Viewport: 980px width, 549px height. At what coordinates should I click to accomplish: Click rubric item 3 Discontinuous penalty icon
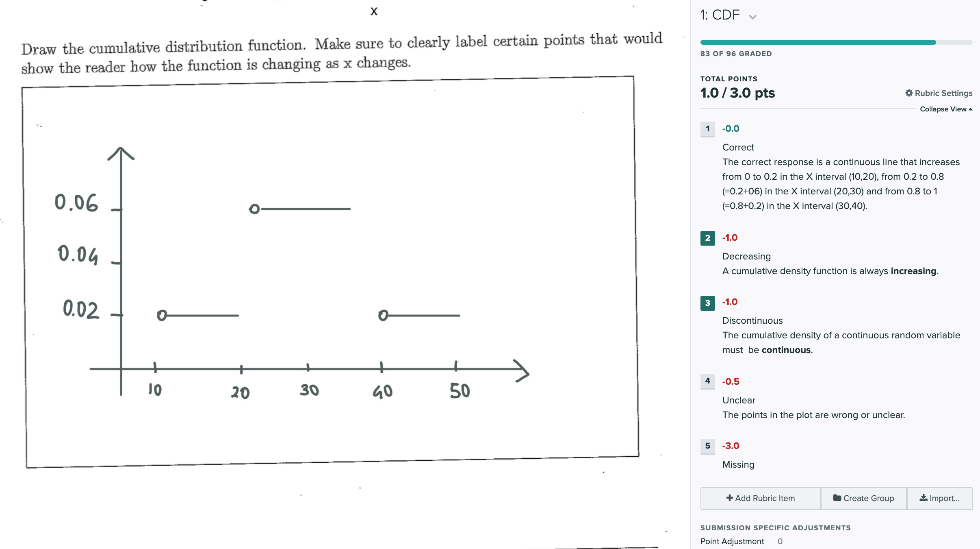pyautogui.click(x=707, y=301)
